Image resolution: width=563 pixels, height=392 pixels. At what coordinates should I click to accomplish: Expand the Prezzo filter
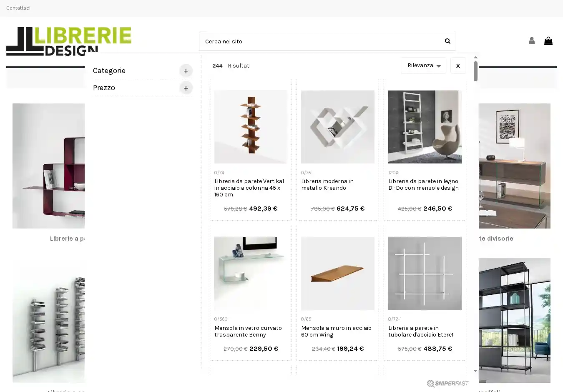tap(186, 88)
